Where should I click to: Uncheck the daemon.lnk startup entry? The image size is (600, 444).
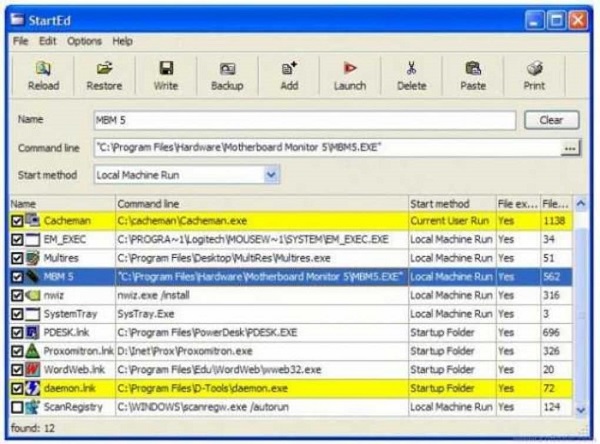[x=17, y=388]
